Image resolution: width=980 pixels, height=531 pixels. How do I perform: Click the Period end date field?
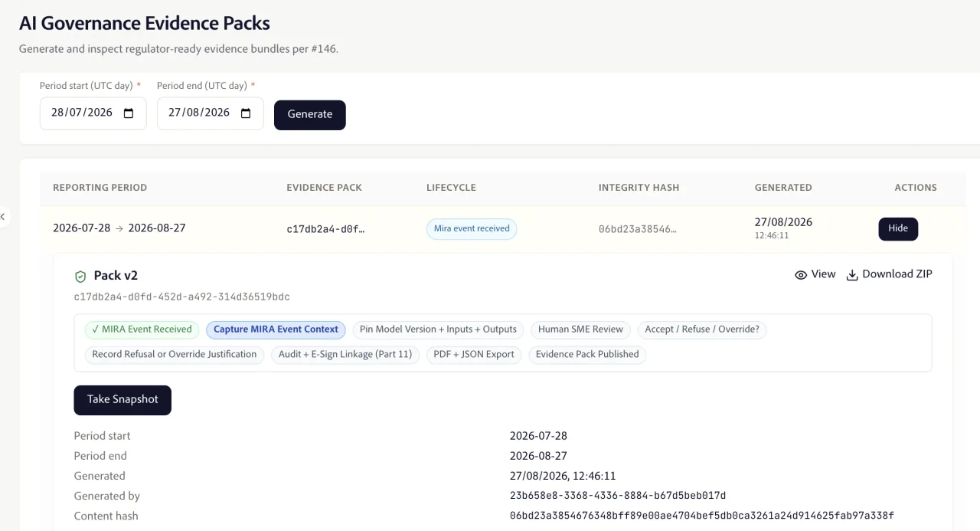click(211, 113)
